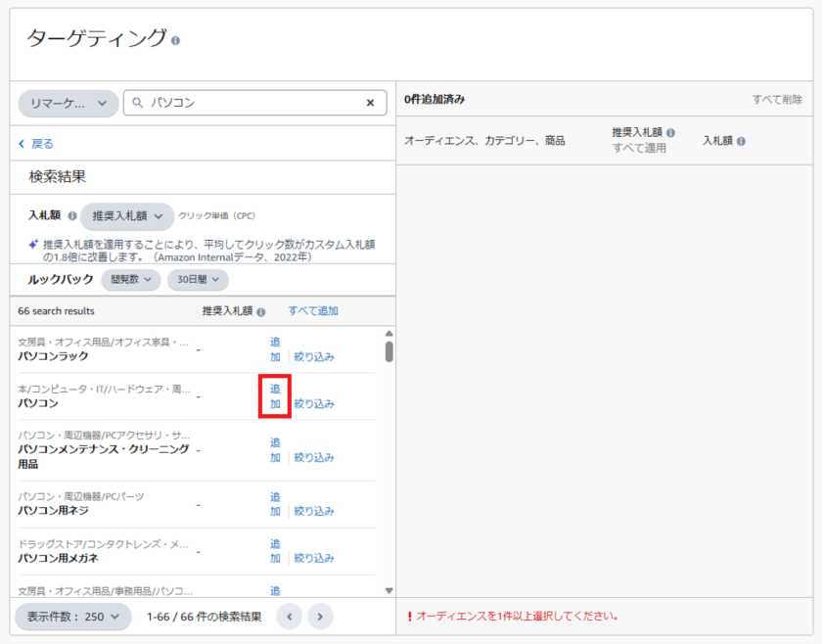This screenshot has width=822, height=644.
Task: Click info icon beside 推奨入札額 in added panel
Action: 670,131
